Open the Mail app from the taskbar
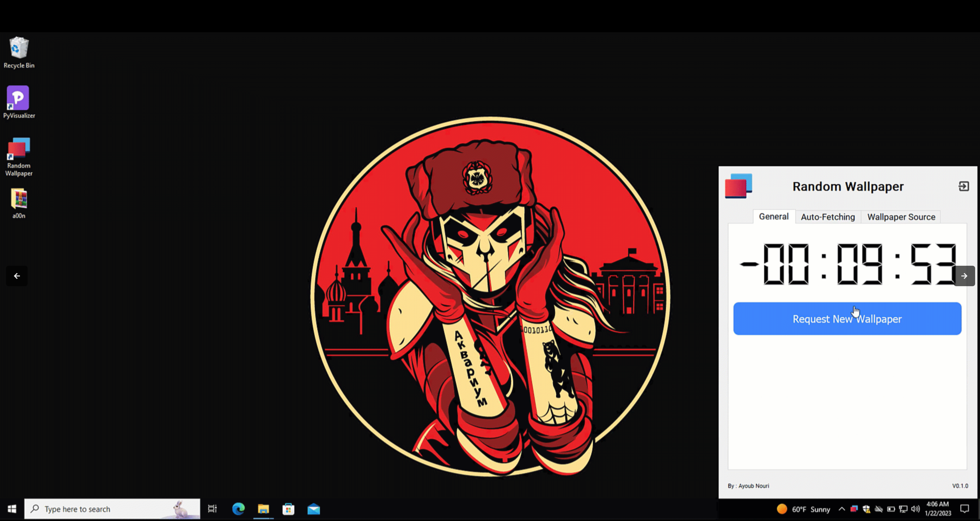Image resolution: width=980 pixels, height=521 pixels. [x=314, y=509]
